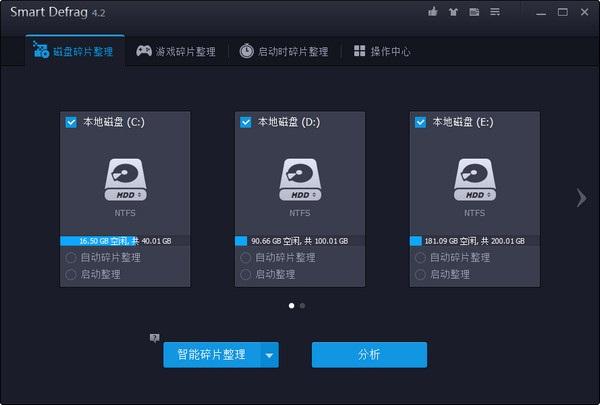
Task: Uncheck the 本地磁盘 (E:) checkbox
Action: pos(421,122)
